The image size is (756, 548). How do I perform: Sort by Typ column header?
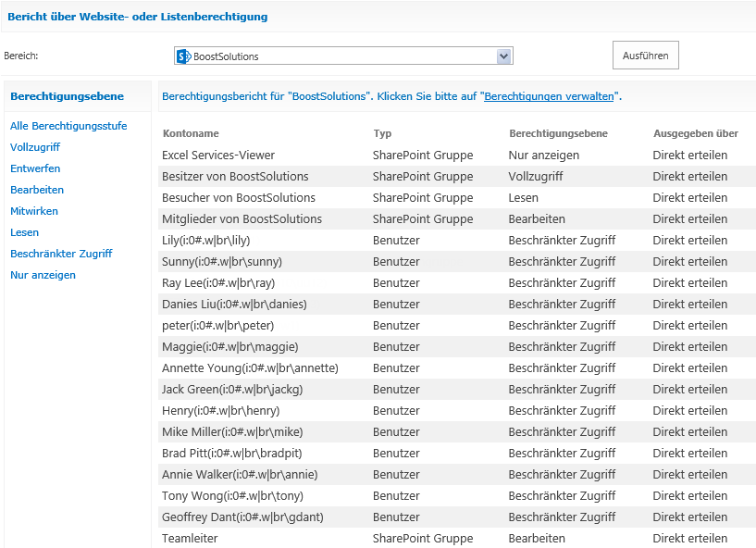click(382, 133)
